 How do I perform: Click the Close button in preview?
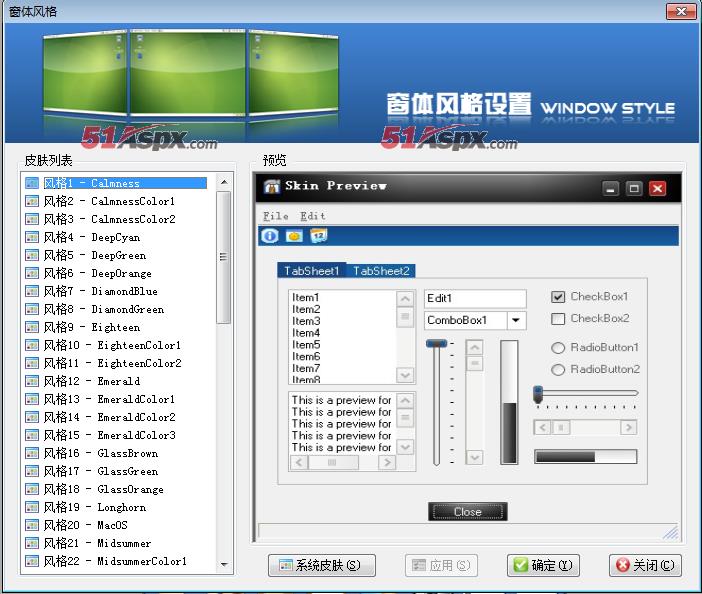pos(467,512)
